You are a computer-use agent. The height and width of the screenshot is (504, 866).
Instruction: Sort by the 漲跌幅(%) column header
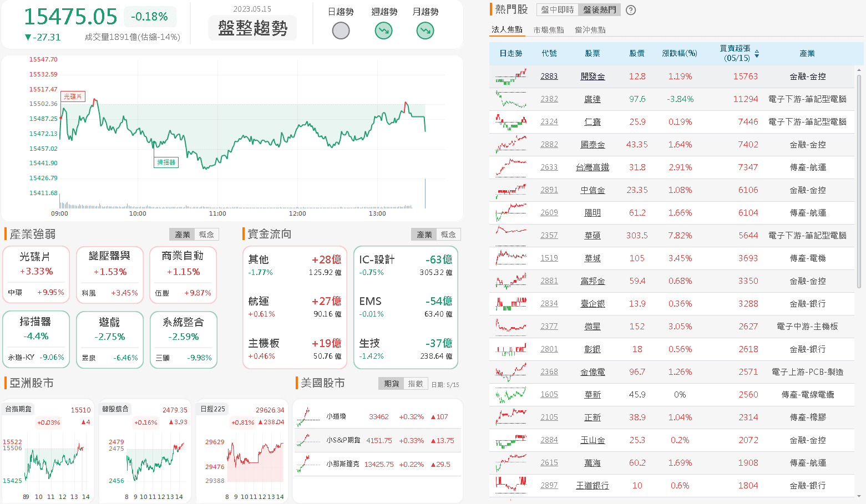680,54
